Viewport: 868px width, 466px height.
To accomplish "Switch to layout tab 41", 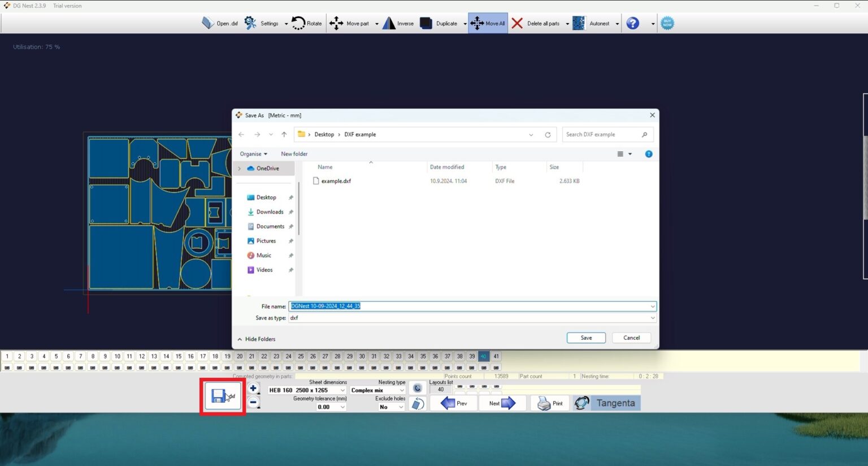I will pos(496,356).
